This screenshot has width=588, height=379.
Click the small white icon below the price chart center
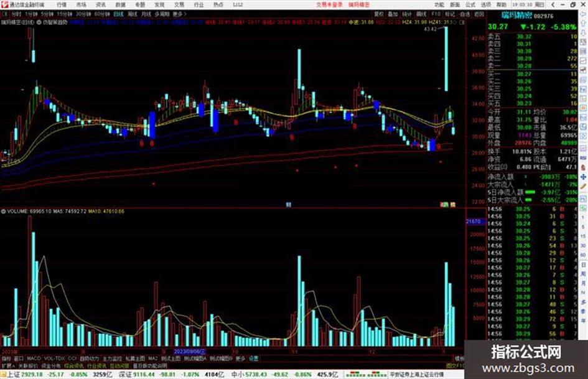(x=288, y=205)
